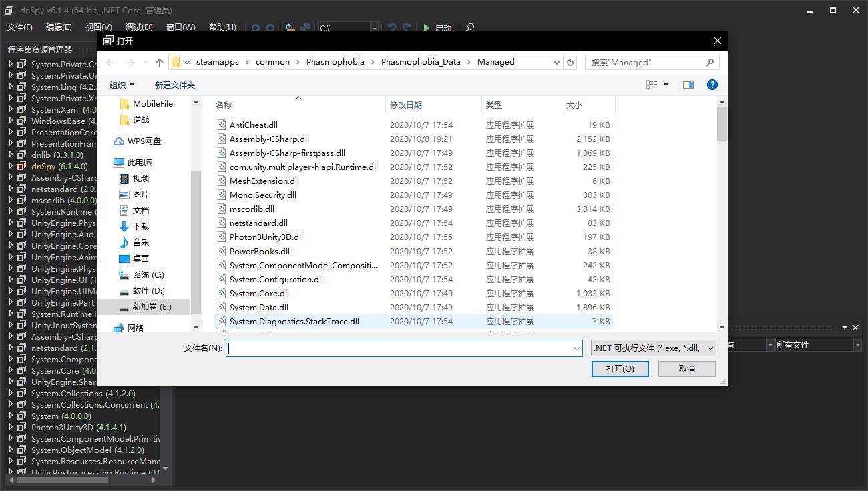Click 新建文件夹 button
The width and height of the screenshot is (868, 491).
pos(174,85)
